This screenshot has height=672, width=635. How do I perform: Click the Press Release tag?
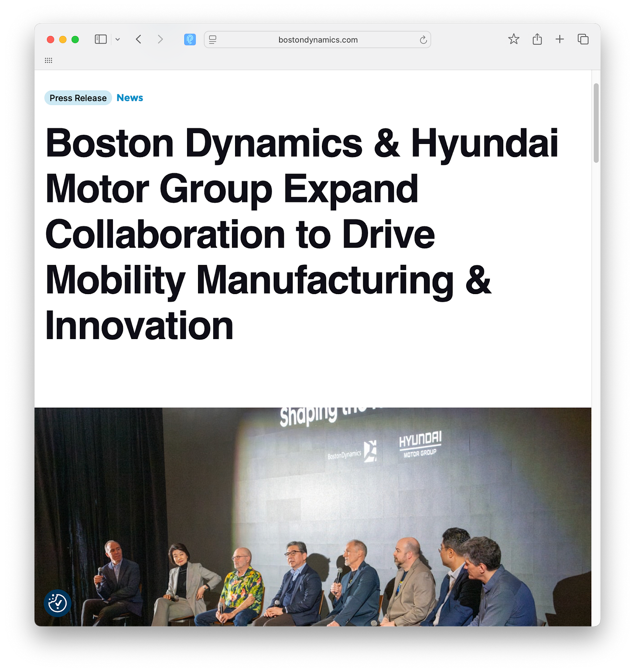coord(78,98)
